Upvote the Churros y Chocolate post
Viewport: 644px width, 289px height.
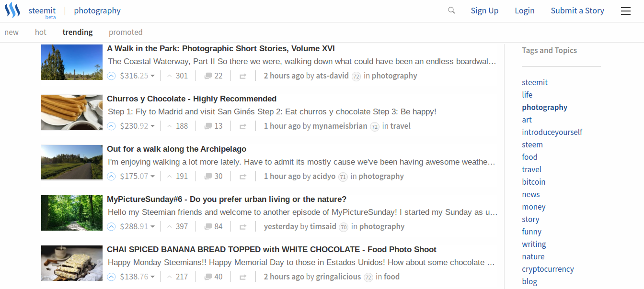point(111,126)
